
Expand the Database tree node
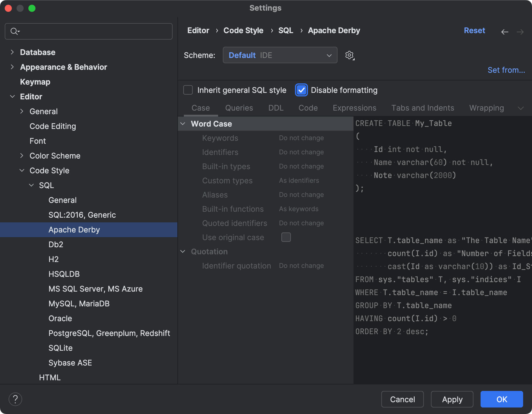coord(12,52)
